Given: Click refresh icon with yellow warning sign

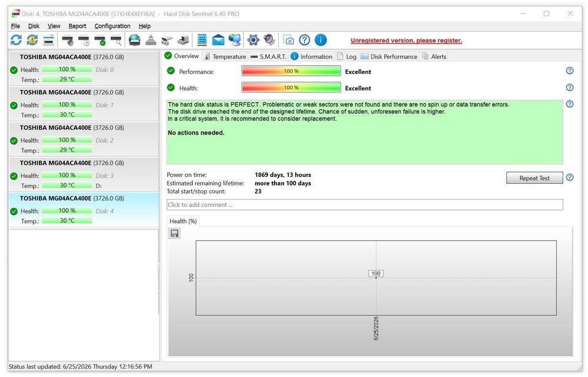Looking at the screenshot, I should pos(32,40).
